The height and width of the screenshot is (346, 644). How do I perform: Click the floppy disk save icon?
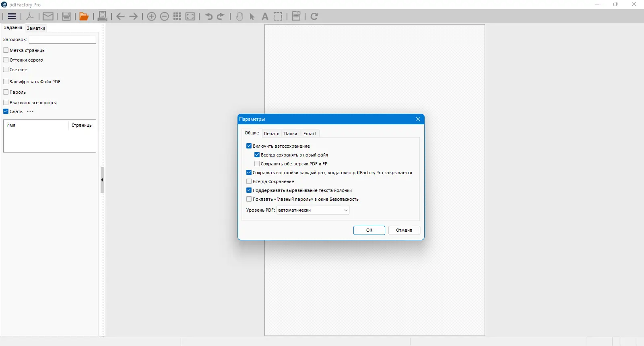click(66, 16)
